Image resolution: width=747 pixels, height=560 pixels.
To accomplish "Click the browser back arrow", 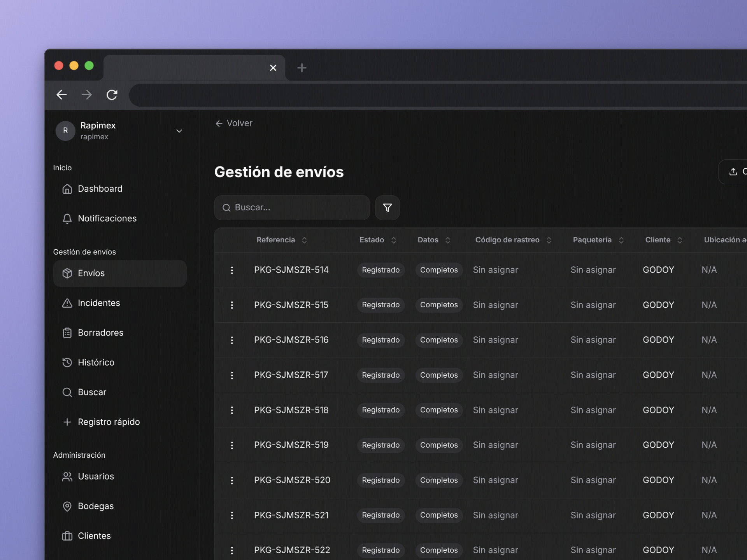I will click(61, 94).
